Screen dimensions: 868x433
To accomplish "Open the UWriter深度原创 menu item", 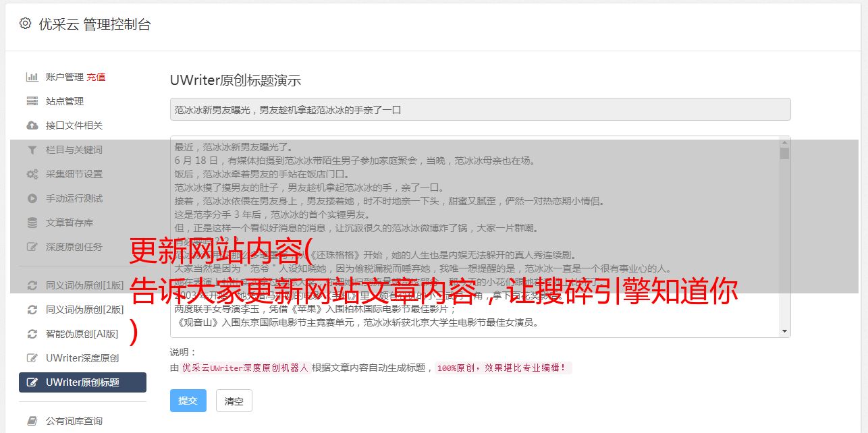I will click(82, 358).
